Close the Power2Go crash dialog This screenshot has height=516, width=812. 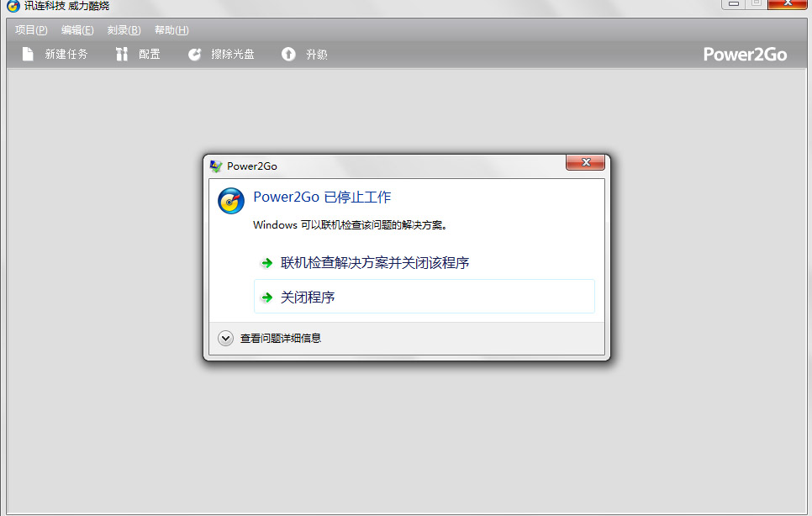(585, 162)
